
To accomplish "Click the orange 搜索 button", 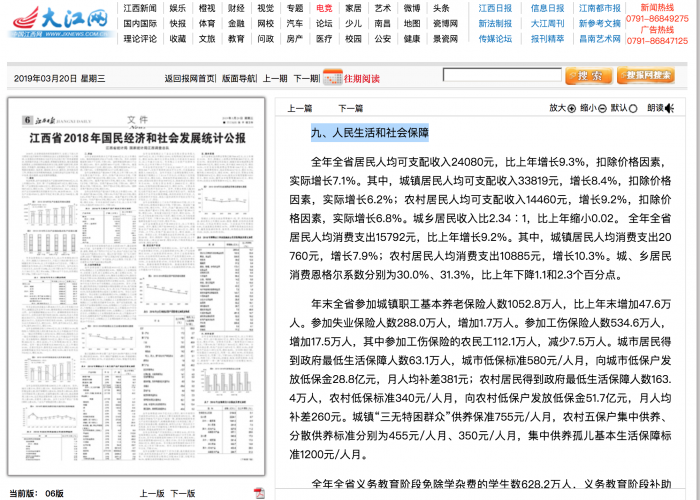I will coord(588,76).
